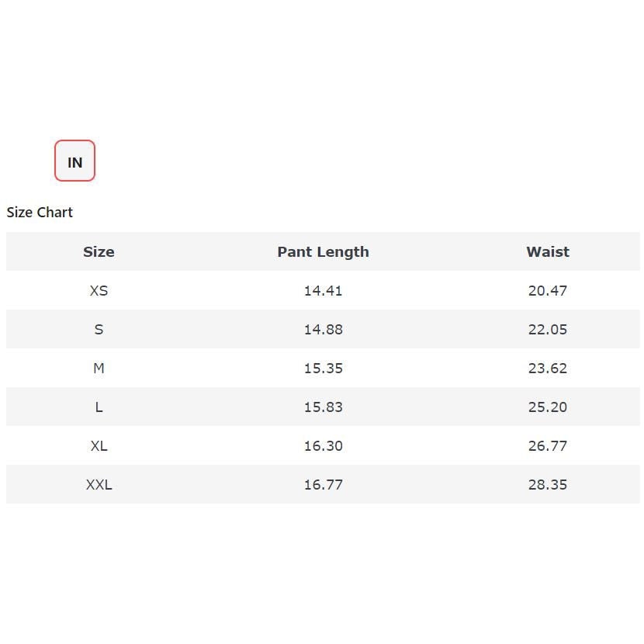Select the XS size row label
Screen dimensions: 644x644
[99, 291]
